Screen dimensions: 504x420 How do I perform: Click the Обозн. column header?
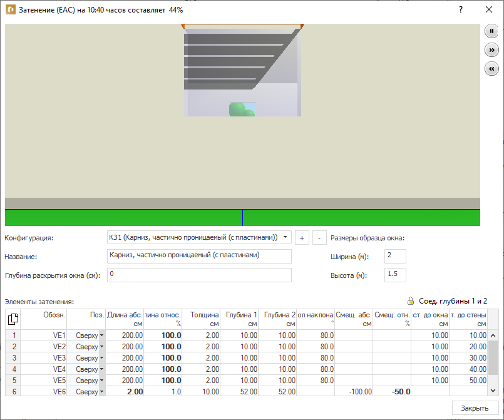[x=44, y=319]
